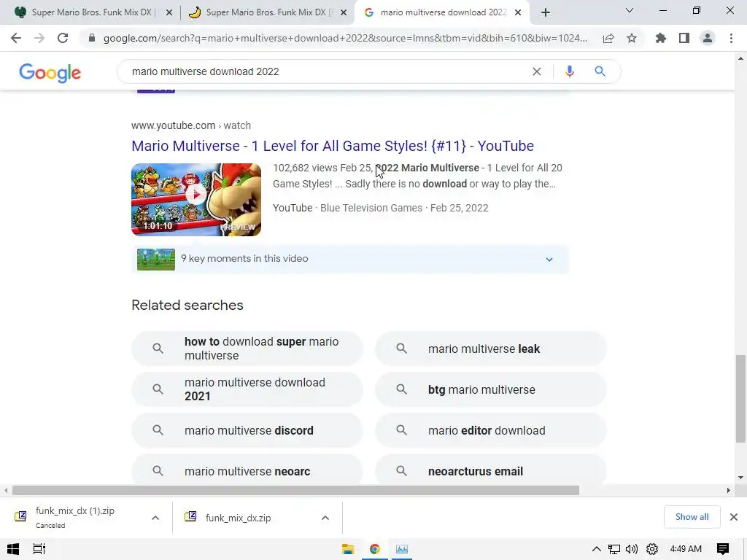The width and height of the screenshot is (747, 560).
Task: Open the www.youtube.com watch breadcrumb
Action: (x=191, y=125)
